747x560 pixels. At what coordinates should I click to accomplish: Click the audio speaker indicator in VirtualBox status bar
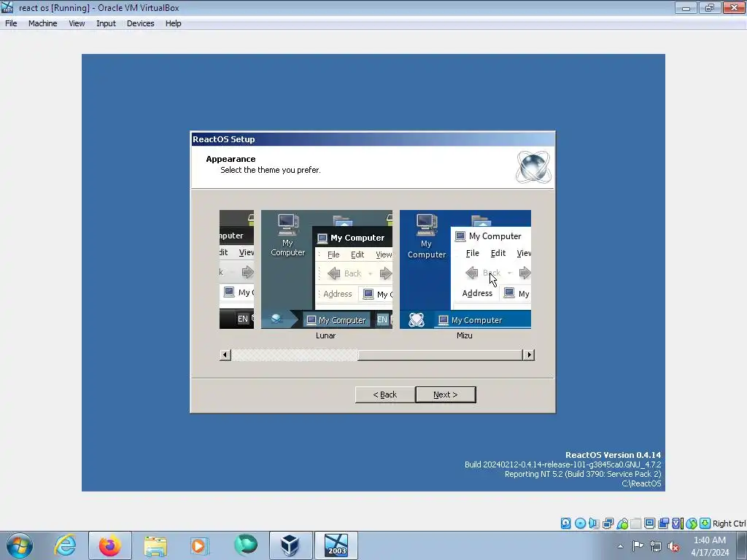pyautogui.click(x=594, y=524)
